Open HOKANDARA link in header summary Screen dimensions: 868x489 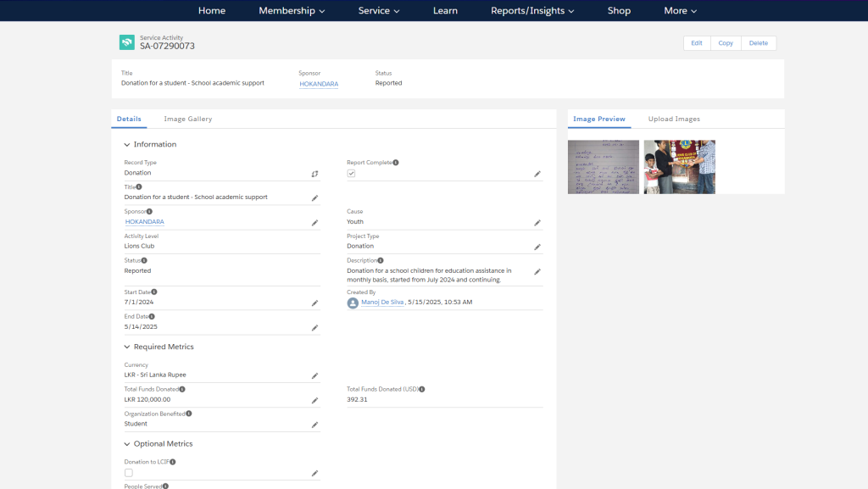pos(319,84)
